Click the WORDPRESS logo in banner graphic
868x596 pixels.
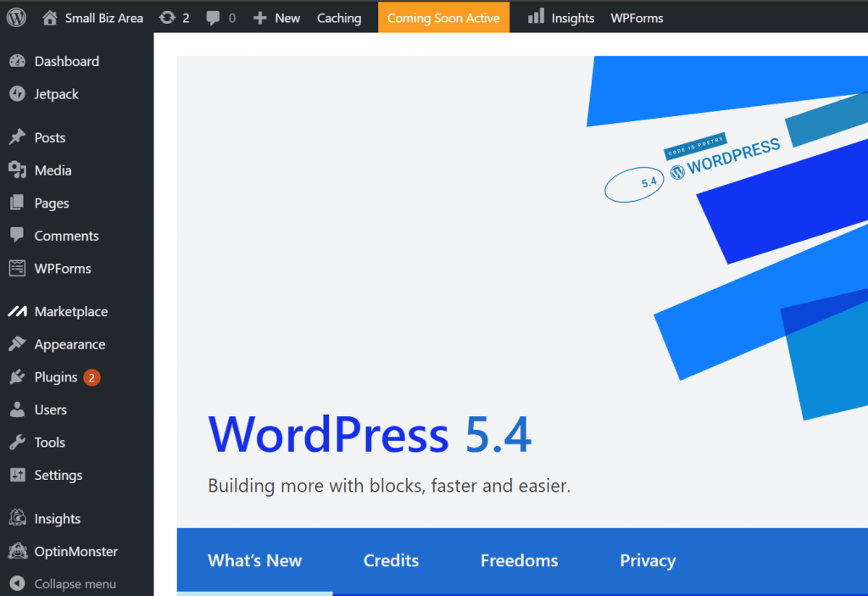pyautogui.click(x=725, y=158)
